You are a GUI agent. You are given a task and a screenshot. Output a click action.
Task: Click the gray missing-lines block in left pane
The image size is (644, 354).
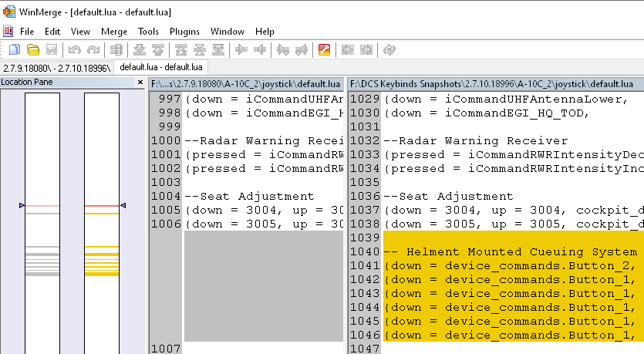(x=264, y=286)
